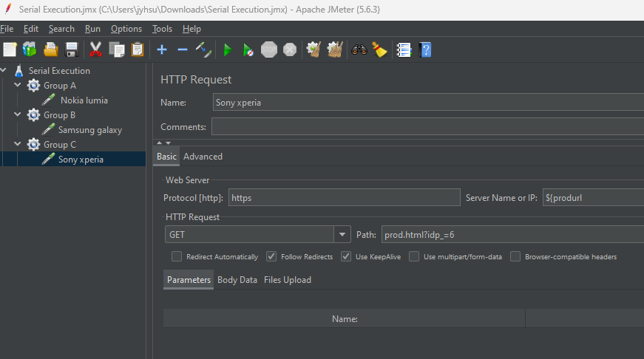Click the Serial Execution flask icon
The image size is (644, 359).
18,71
